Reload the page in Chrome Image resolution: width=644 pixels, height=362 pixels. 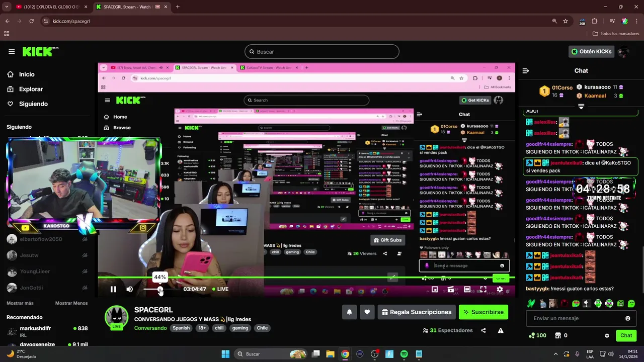coord(31,21)
